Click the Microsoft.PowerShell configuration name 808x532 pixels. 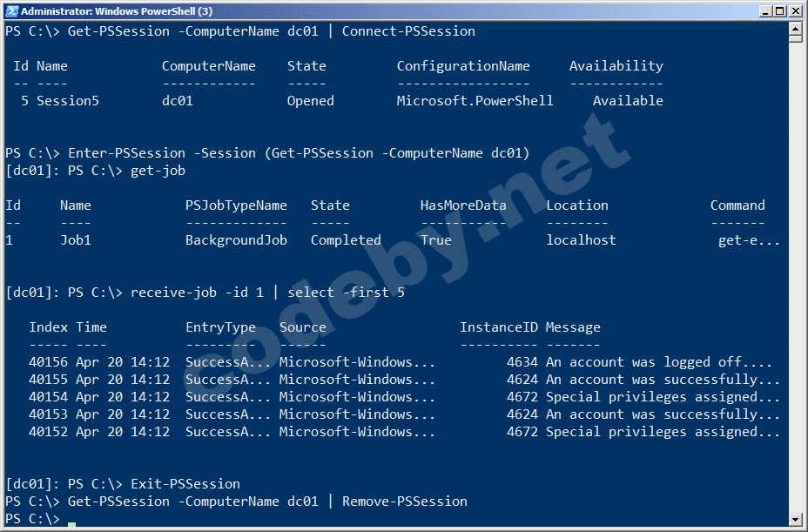tap(475, 101)
